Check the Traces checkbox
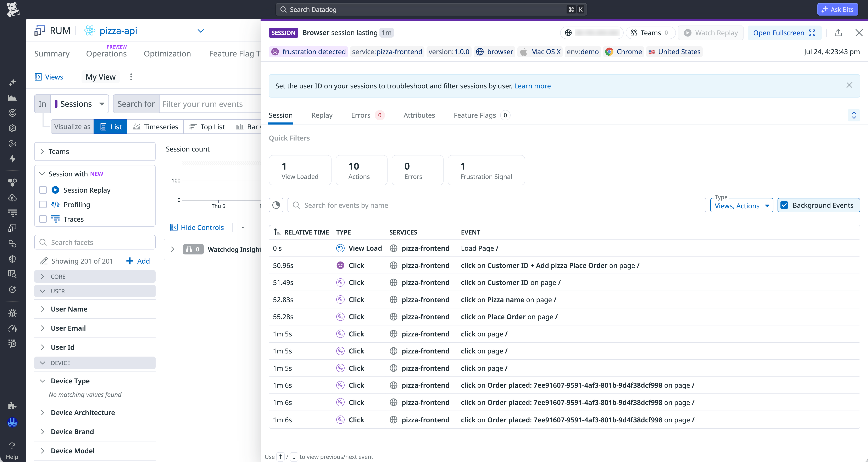The image size is (868, 462). (43, 219)
